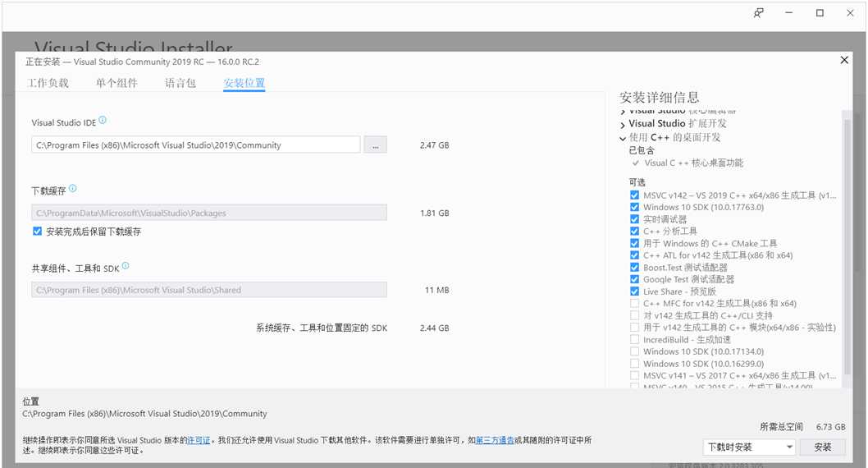
Task: Check MSVC v141 – VS 2017 C++ 生成工具
Action: pos(634,375)
